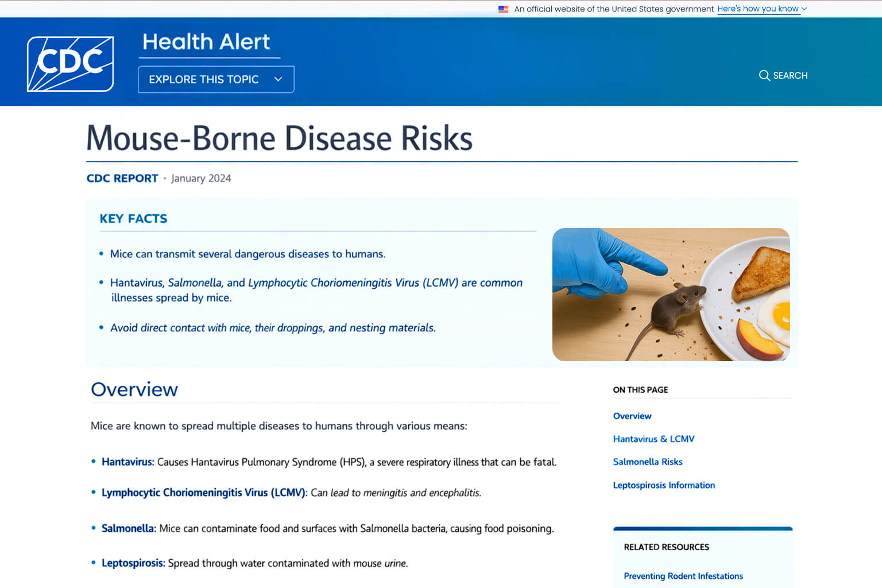The width and height of the screenshot is (882, 588).
Task: Expand the Explore This Topic dropdown
Action: [215, 79]
